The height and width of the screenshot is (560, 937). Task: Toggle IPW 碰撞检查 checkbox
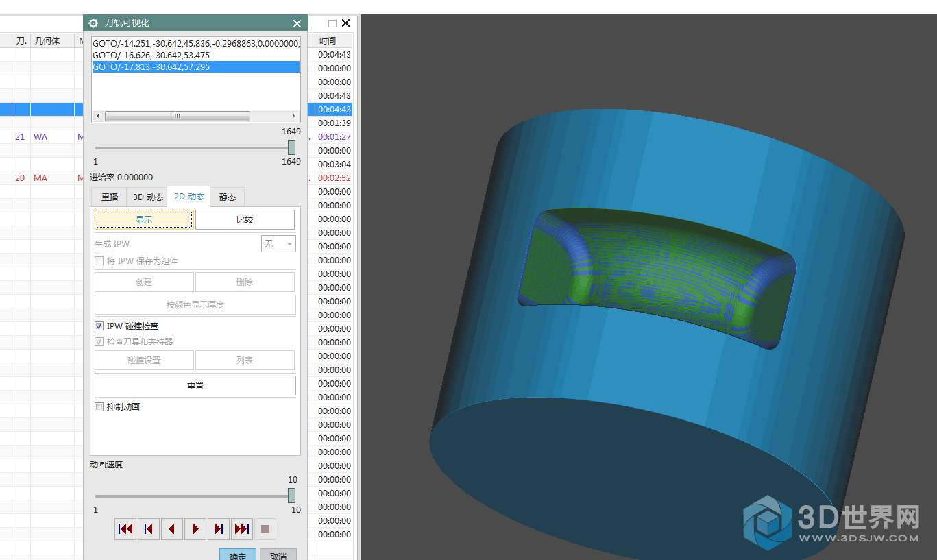99,326
